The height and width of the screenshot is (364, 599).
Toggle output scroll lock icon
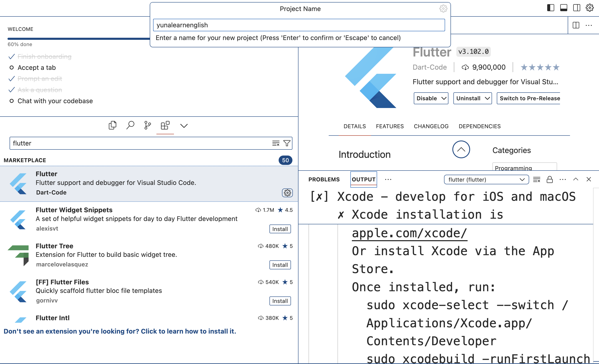pos(550,179)
